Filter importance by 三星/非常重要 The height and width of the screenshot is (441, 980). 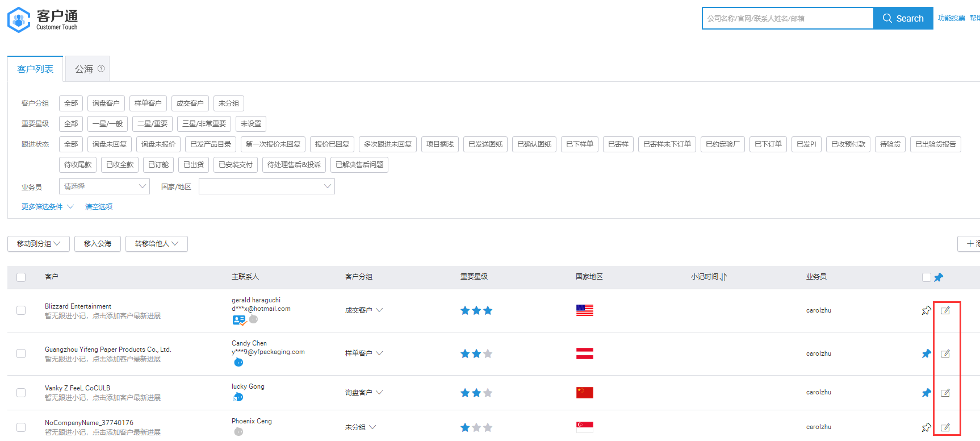(204, 124)
